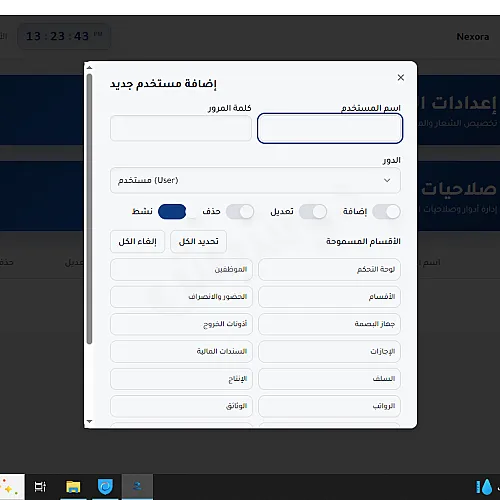Click the Nexora brand name in header
This screenshot has height=500, width=500.
click(x=472, y=37)
